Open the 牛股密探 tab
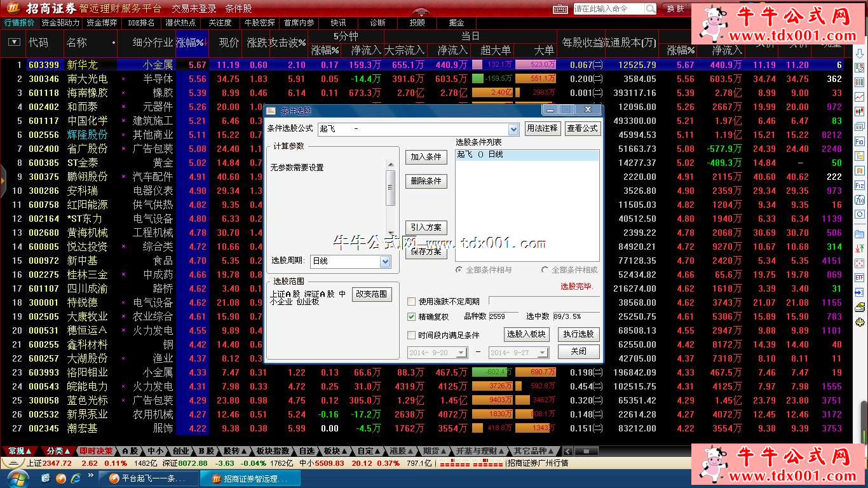Screen dimensions: 868x488 coord(259,23)
